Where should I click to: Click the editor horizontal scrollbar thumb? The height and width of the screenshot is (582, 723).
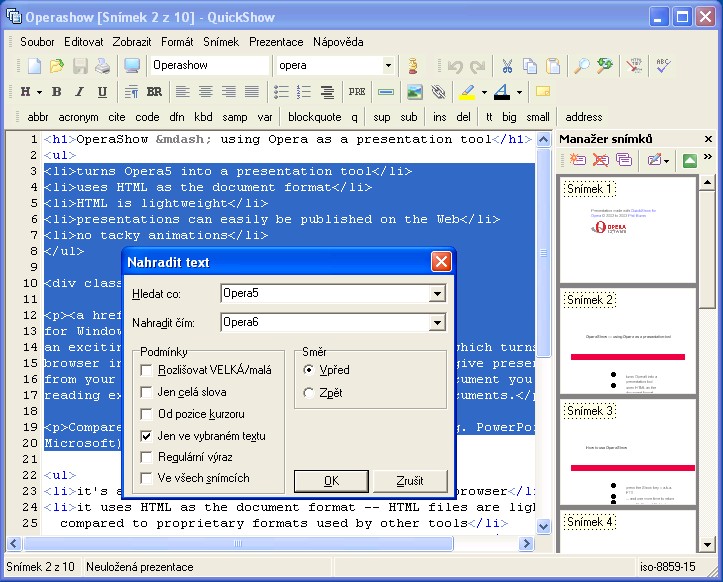coord(238,544)
